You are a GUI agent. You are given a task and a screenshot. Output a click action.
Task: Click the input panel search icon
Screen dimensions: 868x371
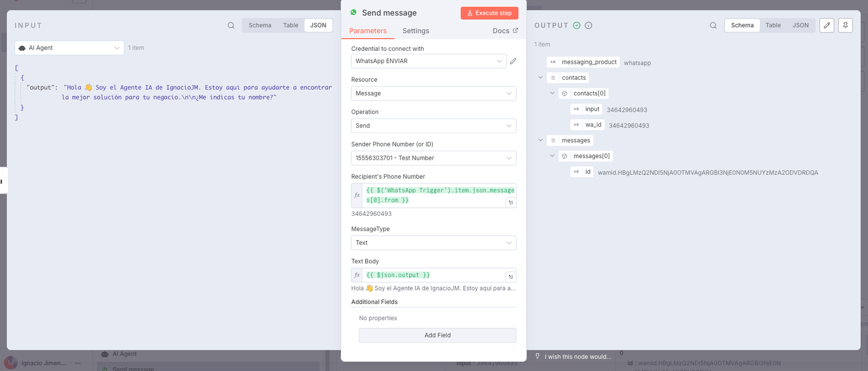231,25
